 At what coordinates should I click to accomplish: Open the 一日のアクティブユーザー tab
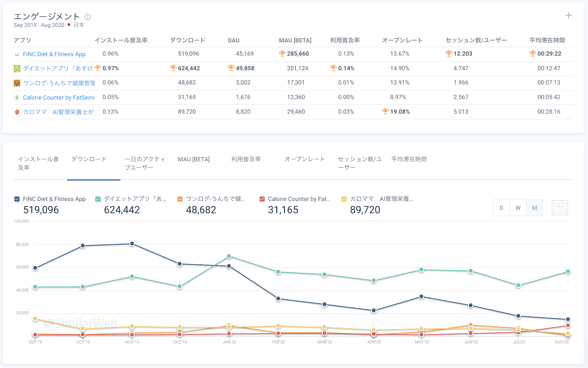[145, 163]
